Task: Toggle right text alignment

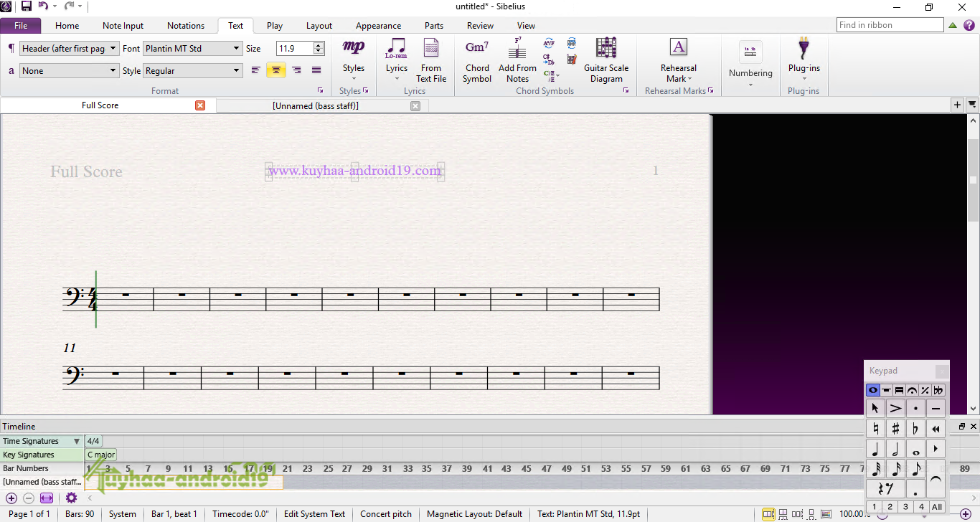Action: [296, 70]
